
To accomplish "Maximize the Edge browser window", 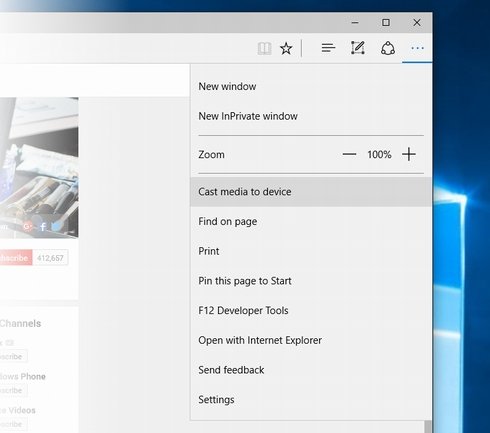I will 386,23.
